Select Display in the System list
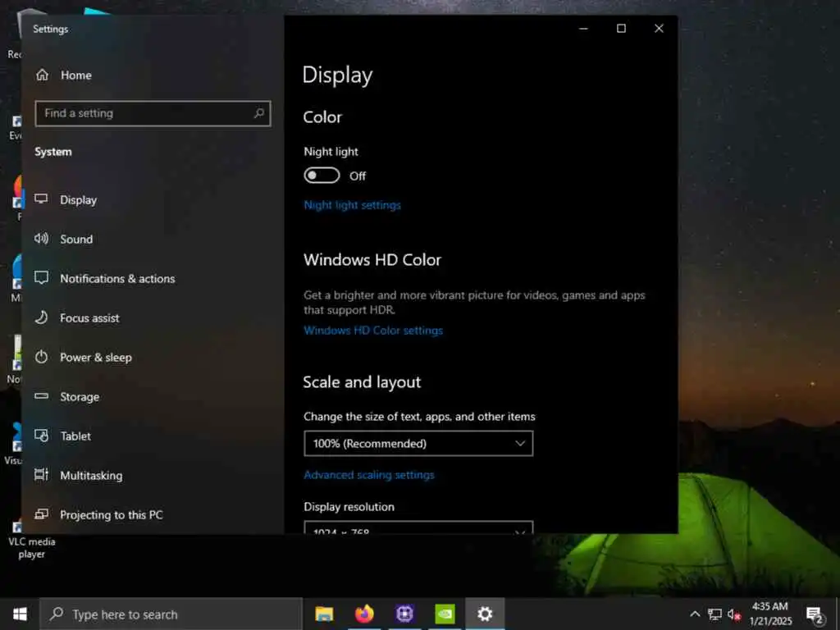840x630 pixels. pyautogui.click(x=78, y=200)
